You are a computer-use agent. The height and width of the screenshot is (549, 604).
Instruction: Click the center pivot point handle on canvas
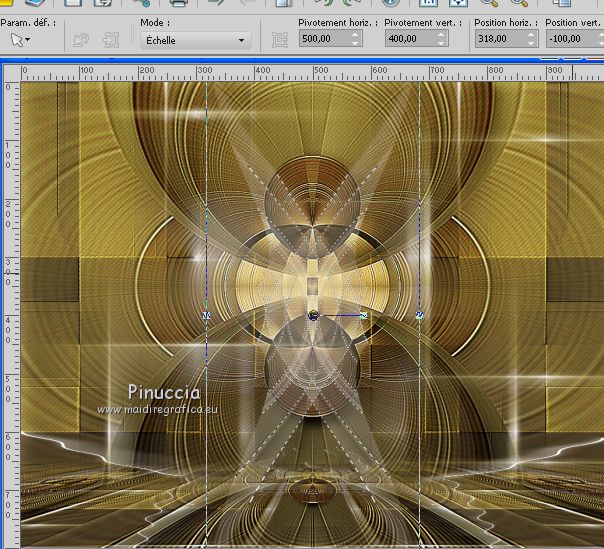click(313, 315)
